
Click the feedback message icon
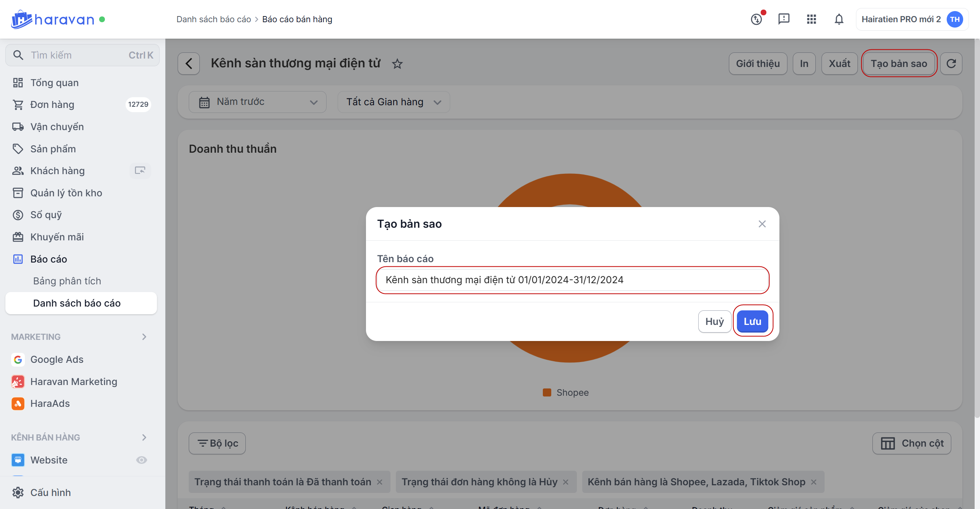784,19
